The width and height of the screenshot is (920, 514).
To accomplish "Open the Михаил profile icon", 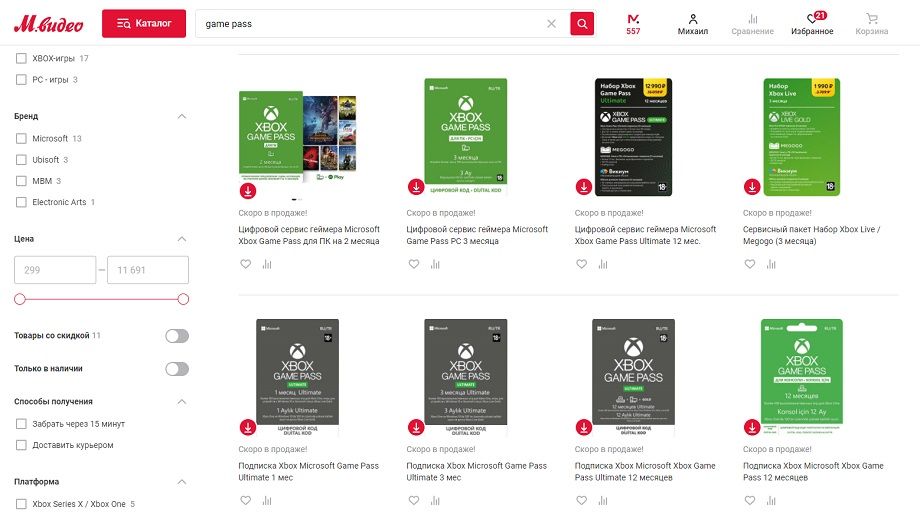I will [x=693, y=25].
